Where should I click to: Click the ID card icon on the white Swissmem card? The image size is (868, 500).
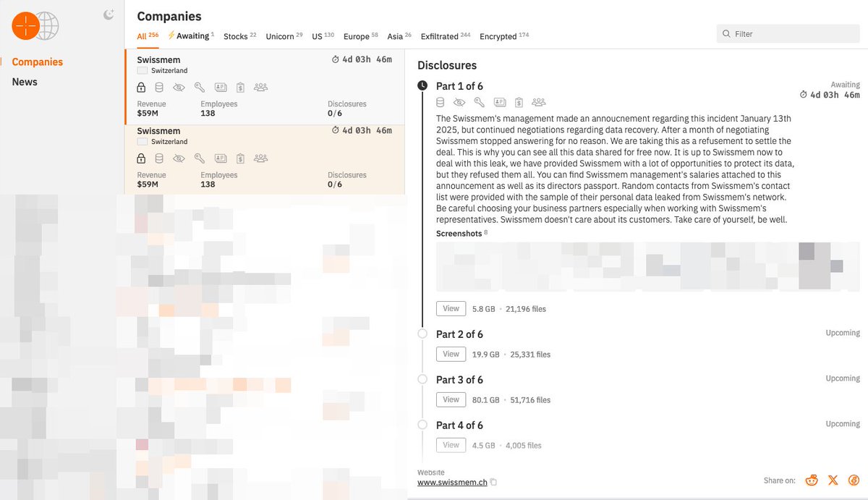point(221,88)
